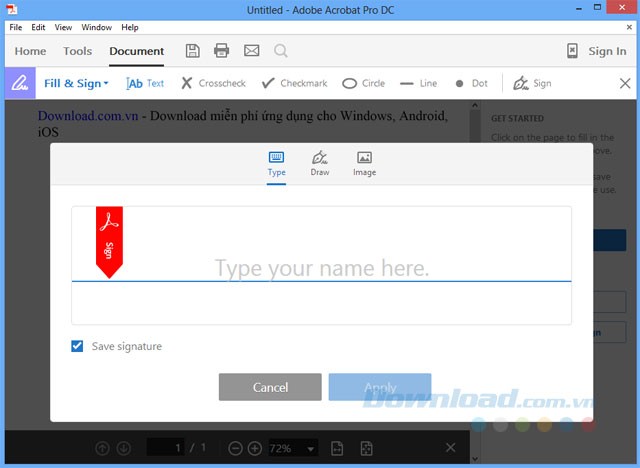Click the mobile link icon beside Sign In

(x=572, y=51)
